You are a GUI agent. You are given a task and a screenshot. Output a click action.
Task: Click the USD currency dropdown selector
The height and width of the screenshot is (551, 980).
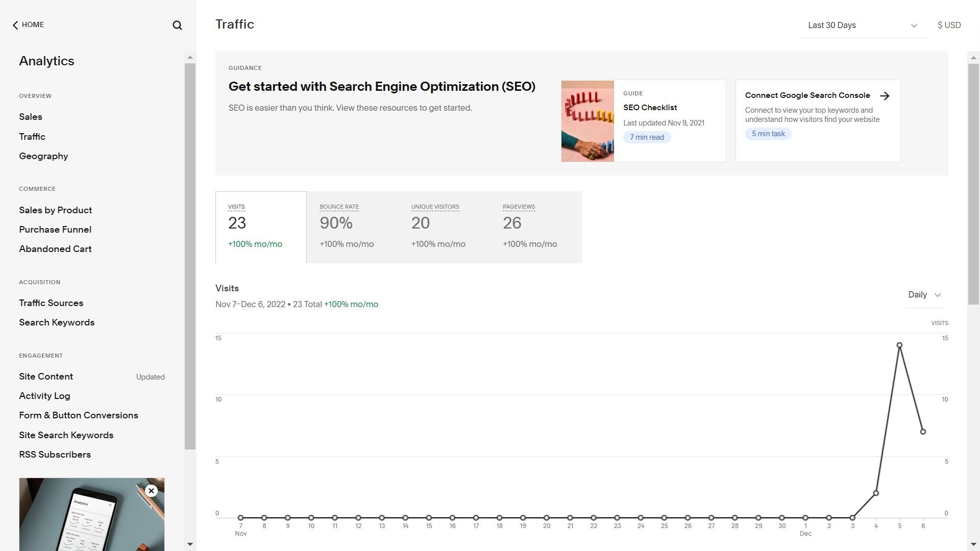[949, 25]
